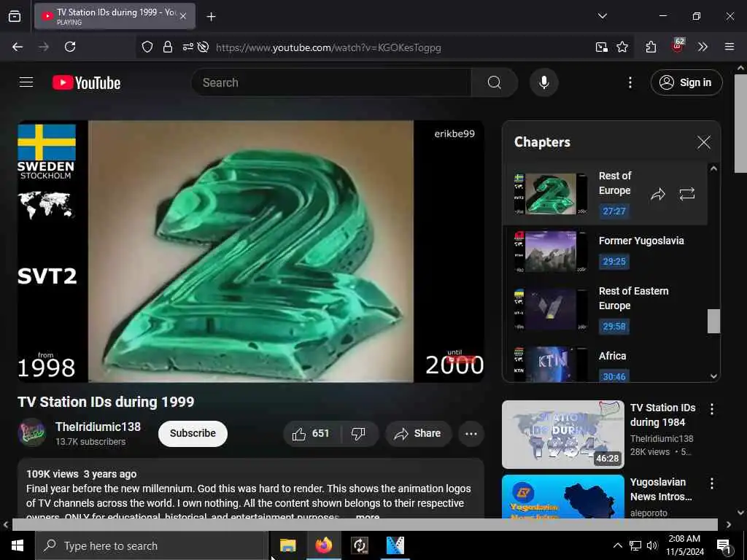Jump to the 27:27 chapter timestamp
Screen dimensions: 747x560
614,211
